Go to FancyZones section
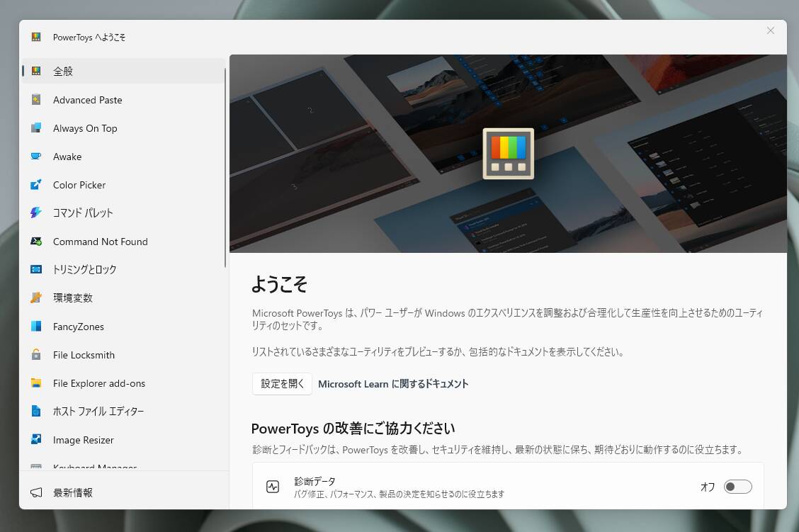Screen dimensions: 799x532 click(123, 326)
